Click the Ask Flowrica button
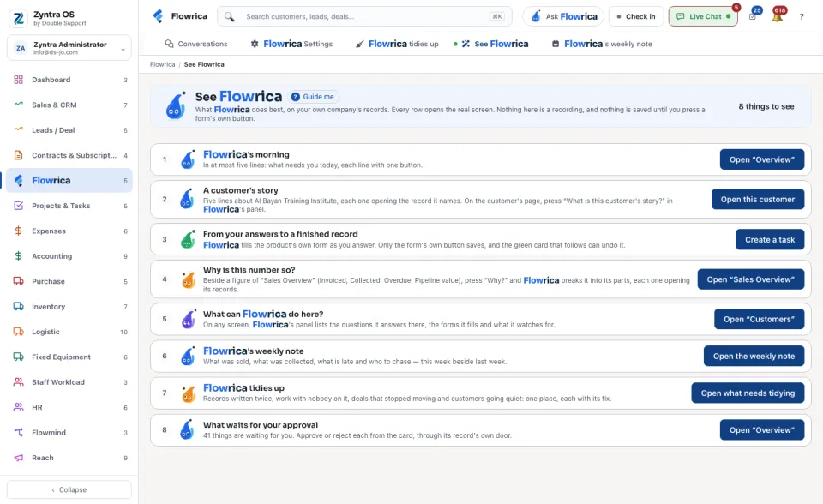The image size is (823, 504). (563, 16)
